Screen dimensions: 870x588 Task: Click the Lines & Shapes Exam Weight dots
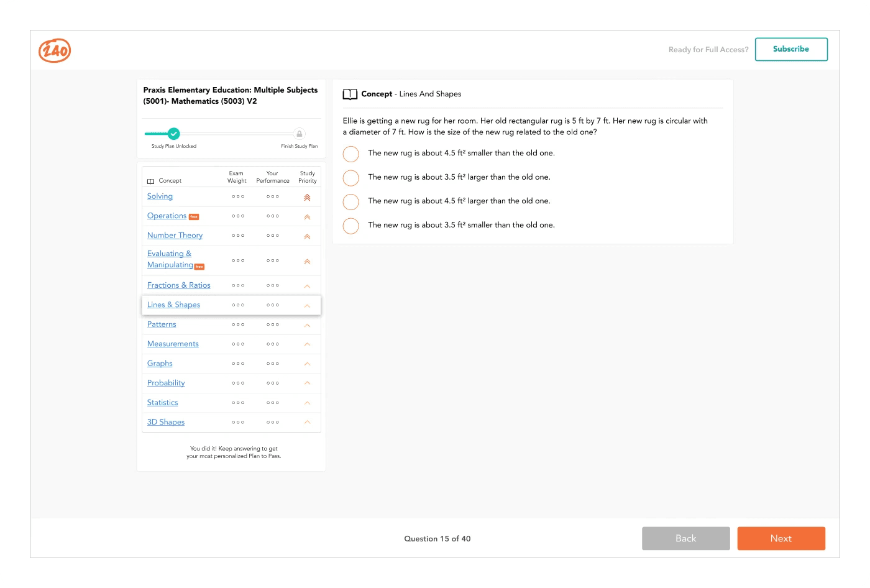pos(238,305)
